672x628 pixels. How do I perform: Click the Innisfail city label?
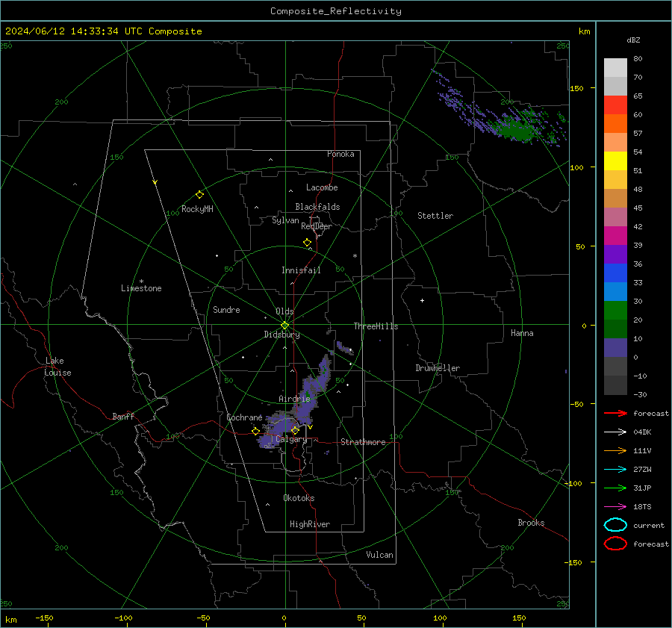(302, 270)
